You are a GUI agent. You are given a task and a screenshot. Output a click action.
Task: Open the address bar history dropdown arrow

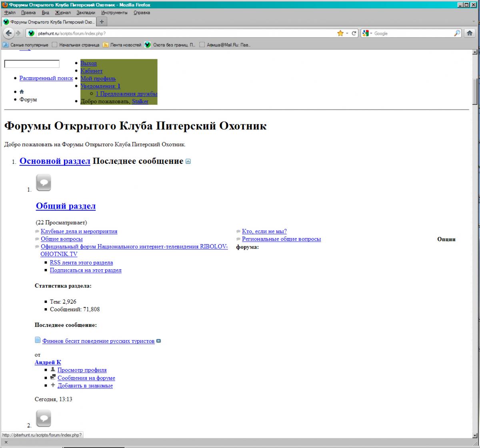(347, 34)
